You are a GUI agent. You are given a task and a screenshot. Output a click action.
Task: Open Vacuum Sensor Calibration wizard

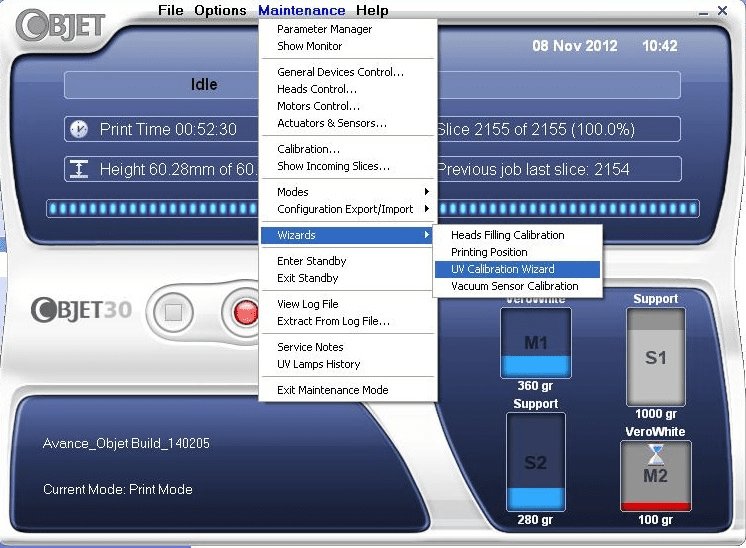[x=518, y=286]
